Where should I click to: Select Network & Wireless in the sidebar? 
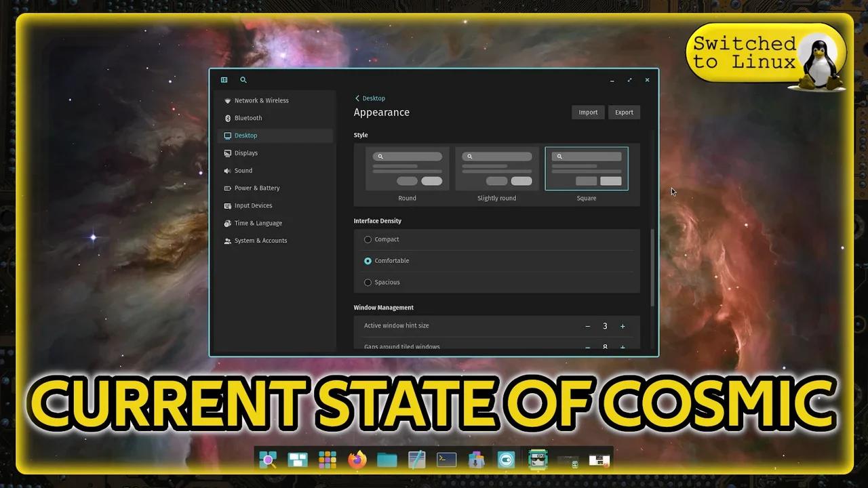pyautogui.click(x=262, y=100)
